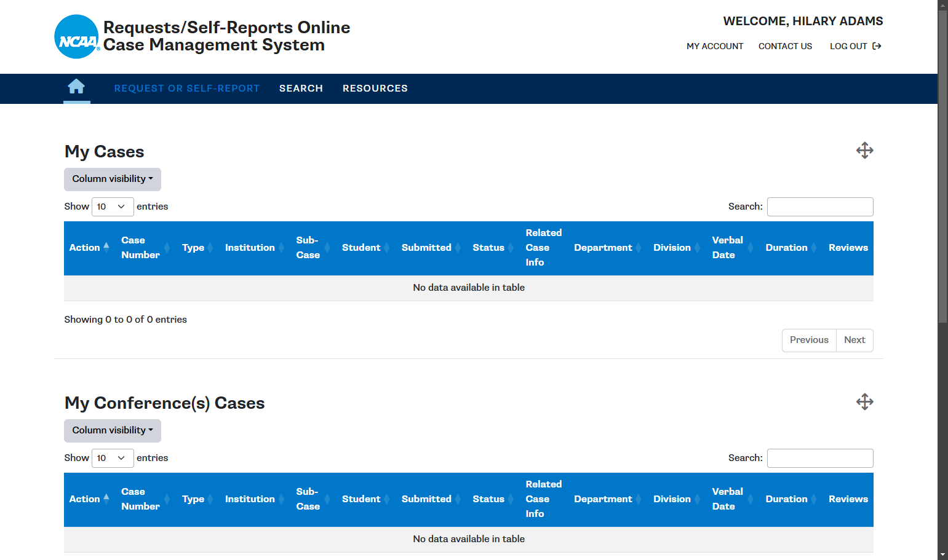Viewport: 948px width, 560px height.
Task: Focus the My Conference(s) Cases search field
Action: 820,458
